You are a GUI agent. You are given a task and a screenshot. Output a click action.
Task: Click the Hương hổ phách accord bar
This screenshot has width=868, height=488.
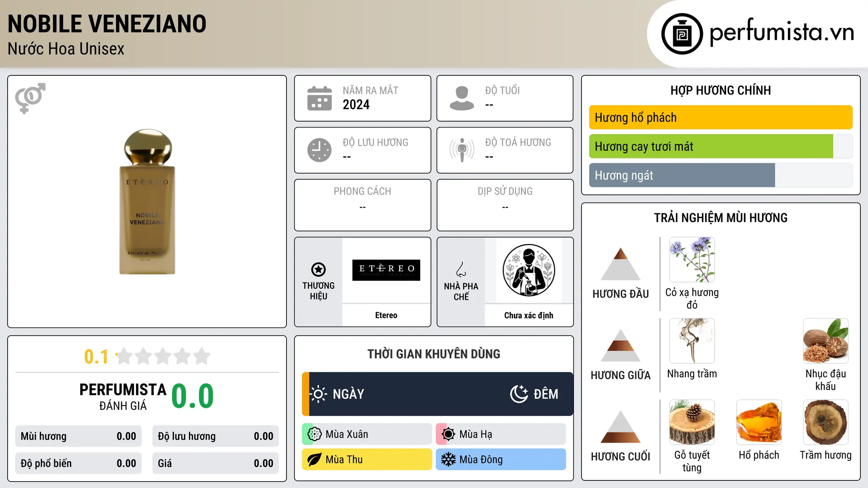coord(721,117)
